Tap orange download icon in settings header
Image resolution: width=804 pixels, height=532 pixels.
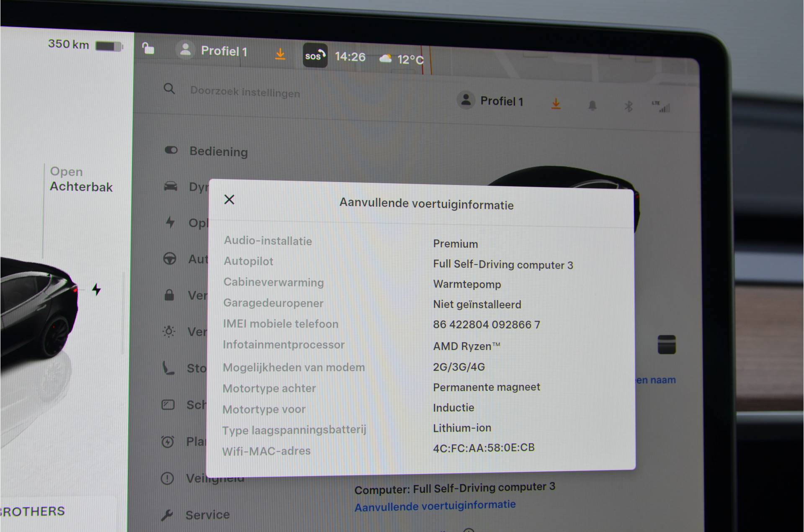[x=556, y=103]
